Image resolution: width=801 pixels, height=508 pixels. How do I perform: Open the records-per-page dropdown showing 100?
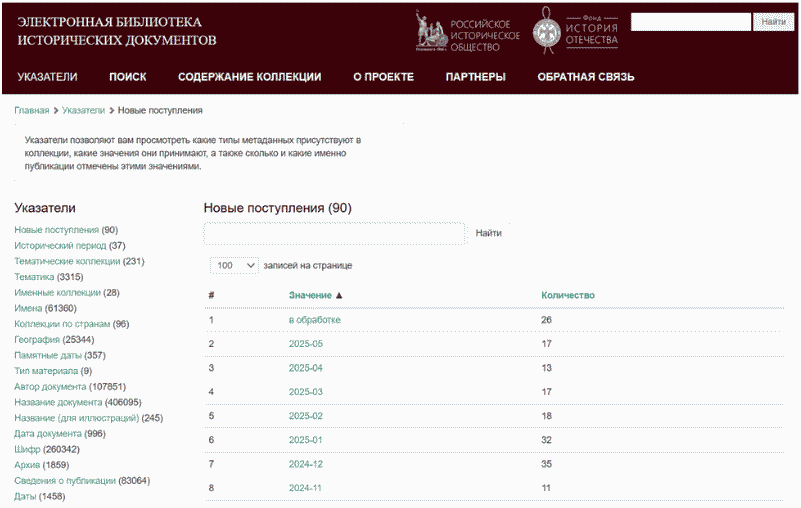tap(234, 265)
